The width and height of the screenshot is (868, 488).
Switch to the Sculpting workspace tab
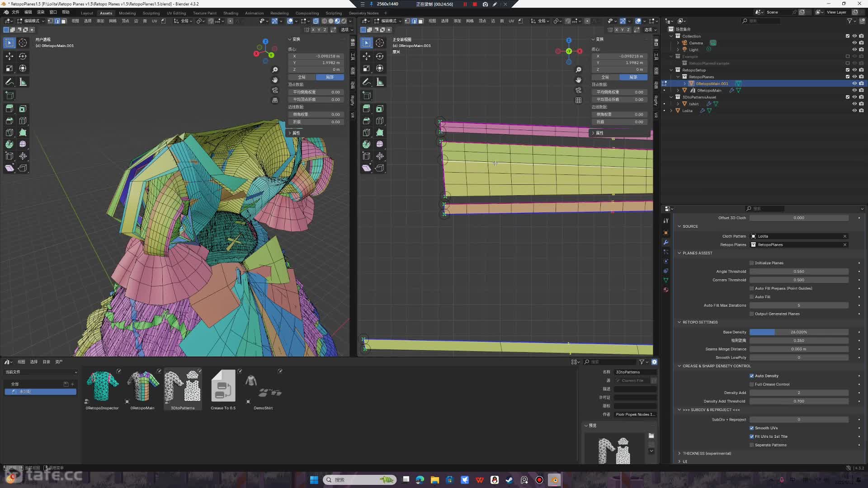151,13
